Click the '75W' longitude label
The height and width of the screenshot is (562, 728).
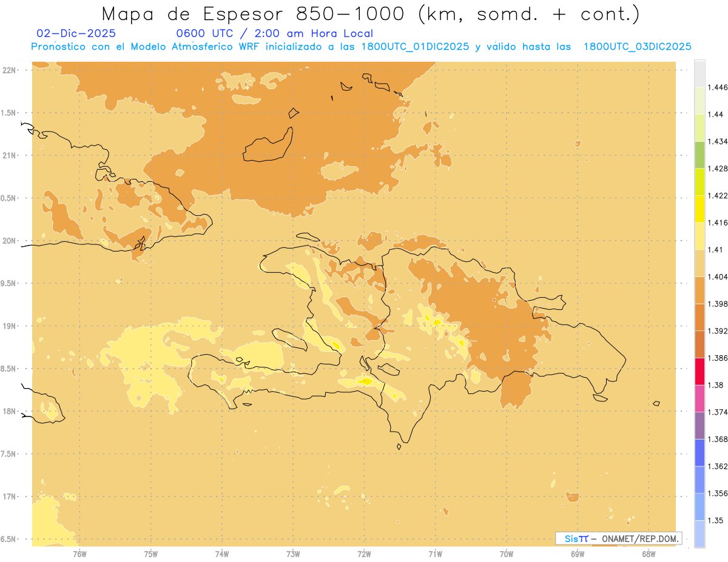coord(150,554)
